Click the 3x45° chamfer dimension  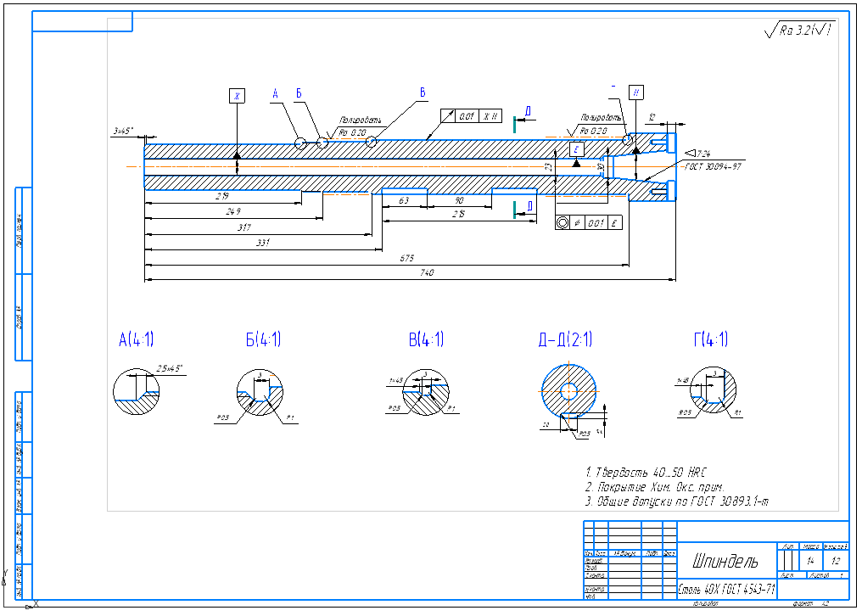click(122, 132)
